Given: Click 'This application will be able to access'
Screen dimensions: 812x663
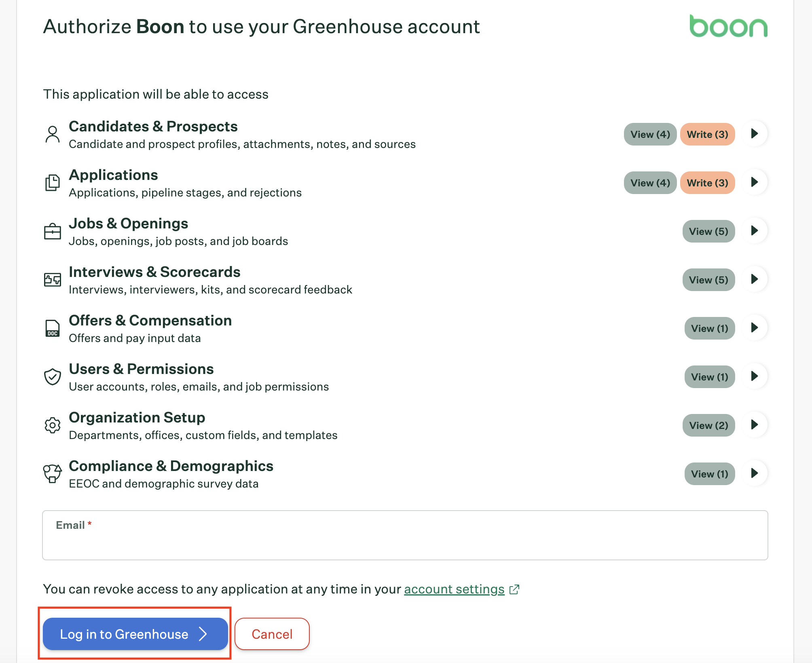Looking at the screenshot, I should tap(156, 94).
